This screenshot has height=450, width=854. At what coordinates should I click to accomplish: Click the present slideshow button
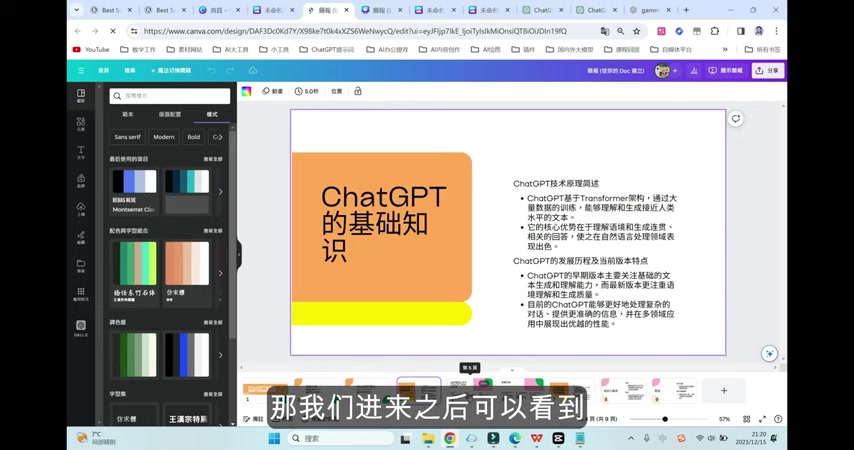point(725,70)
